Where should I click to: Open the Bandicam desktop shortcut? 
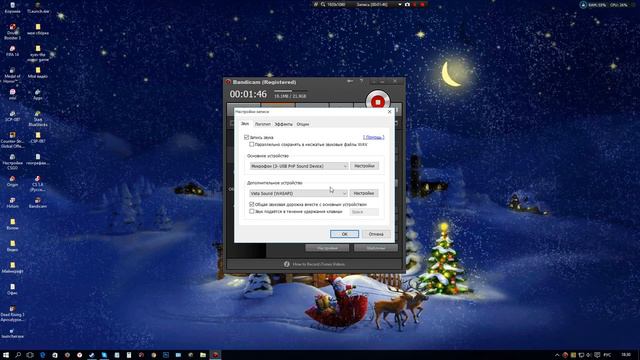tap(38, 202)
